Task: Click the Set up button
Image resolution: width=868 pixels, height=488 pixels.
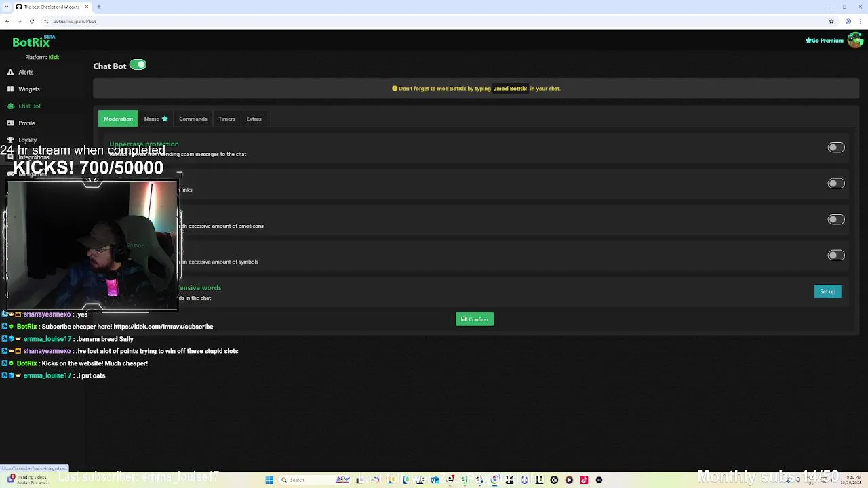Action: coord(827,291)
